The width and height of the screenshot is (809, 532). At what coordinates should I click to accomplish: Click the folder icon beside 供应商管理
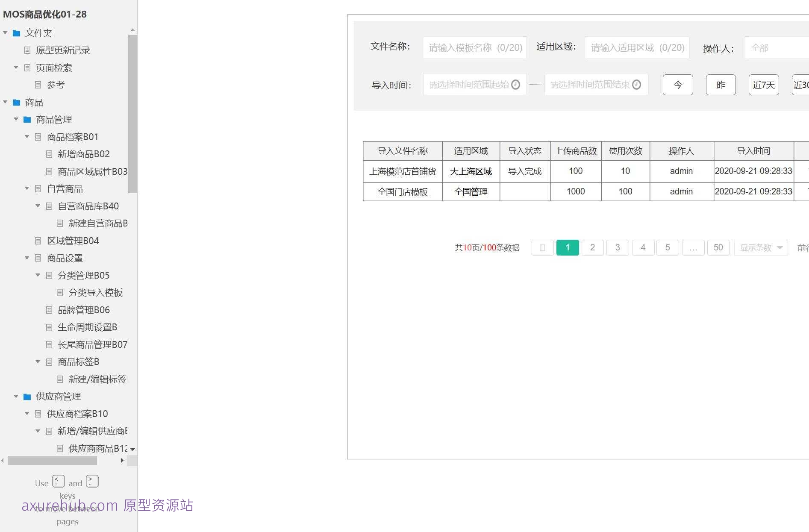coord(26,396)
